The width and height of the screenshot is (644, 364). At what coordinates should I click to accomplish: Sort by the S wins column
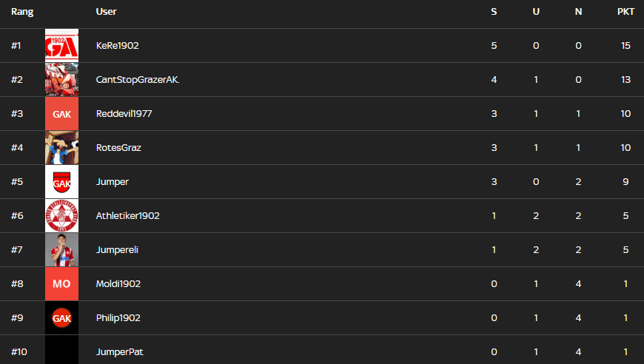[494, 12]
